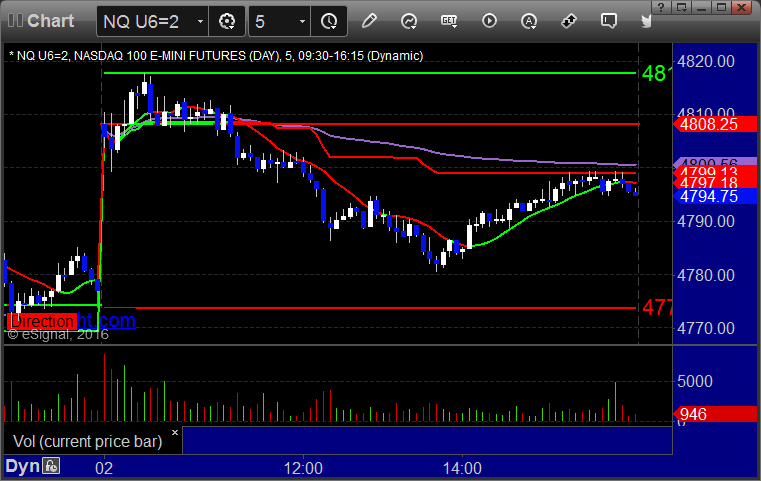Click the 946 volume value marker

714,414
